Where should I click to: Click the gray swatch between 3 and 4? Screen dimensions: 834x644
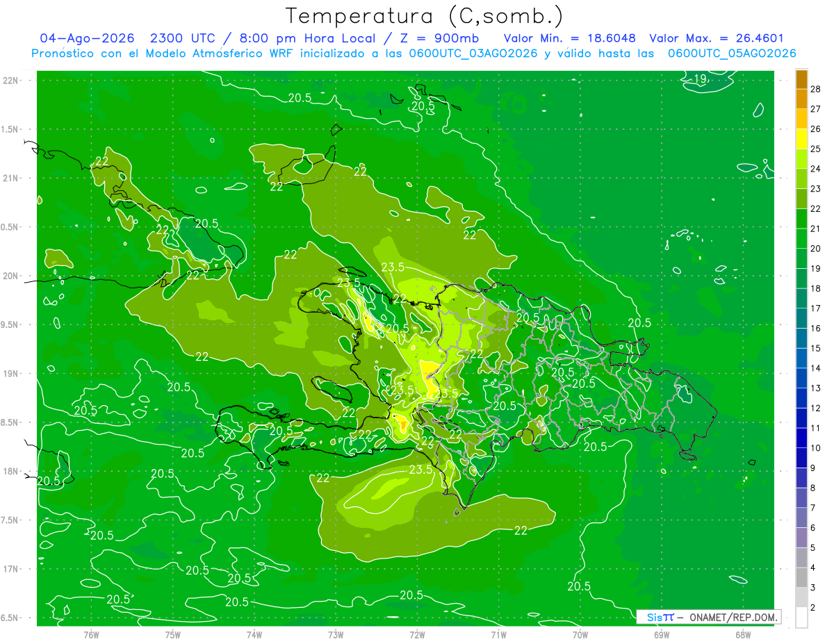[x=801, y=578]
